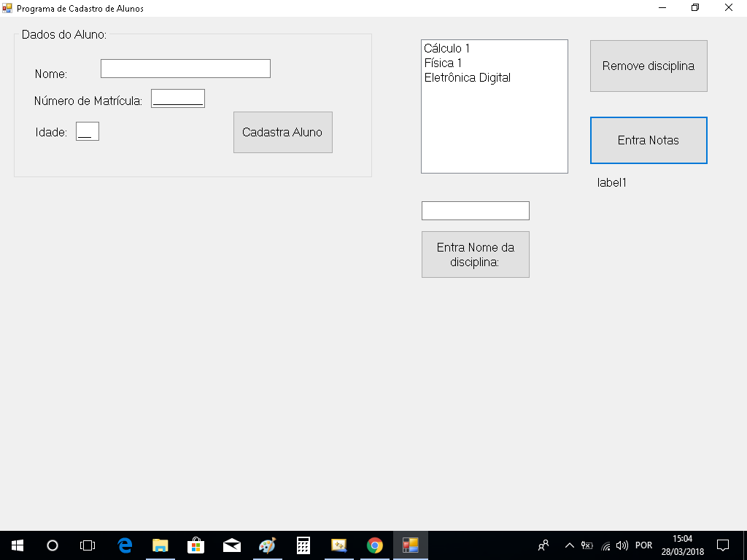Open Calculator from the taskbar

tap(303, 545)
